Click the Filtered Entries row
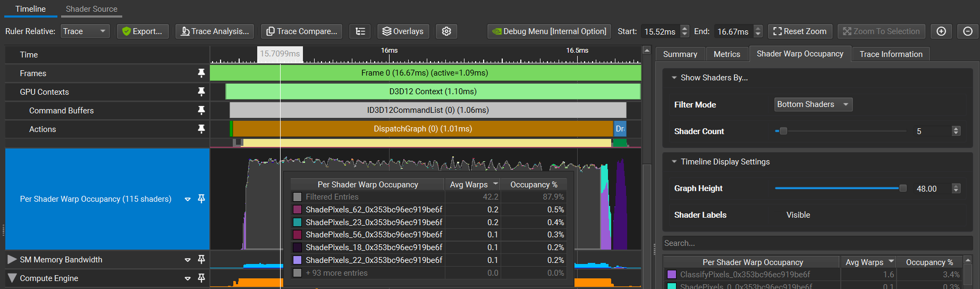The height and width of the screenshot is (289, 980). point(428,197)
